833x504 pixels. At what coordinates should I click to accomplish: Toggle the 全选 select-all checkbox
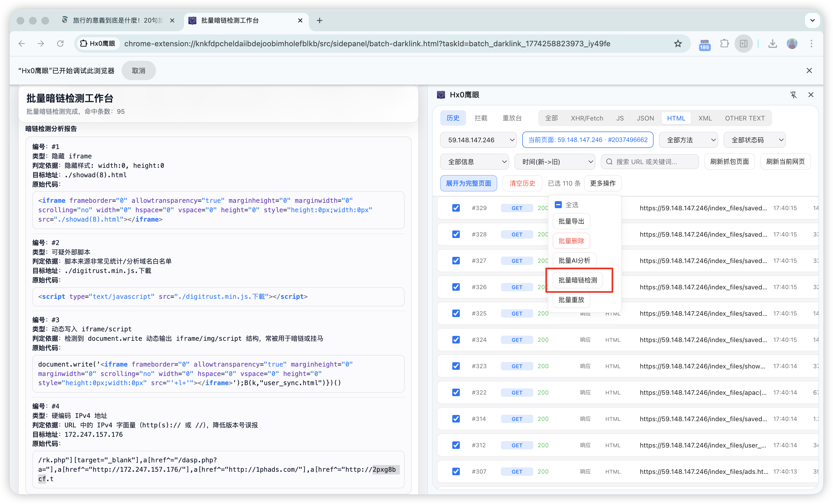click(x=558, y=205)
